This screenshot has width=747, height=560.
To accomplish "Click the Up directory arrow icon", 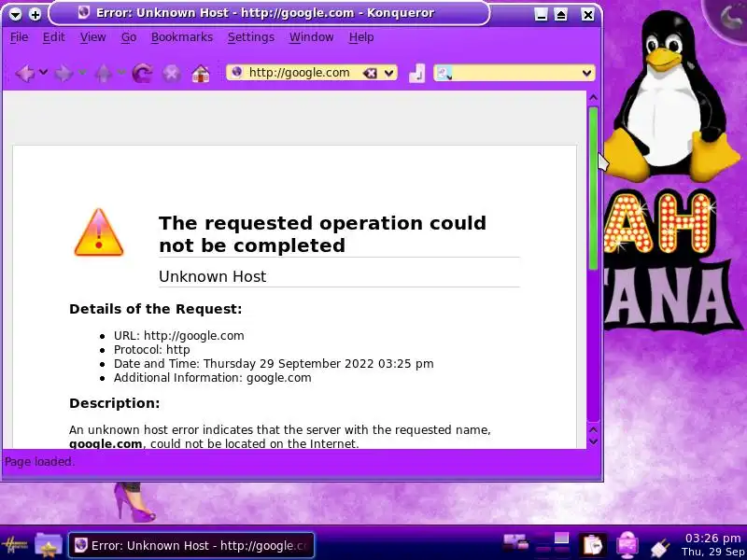I will [104, 74].
